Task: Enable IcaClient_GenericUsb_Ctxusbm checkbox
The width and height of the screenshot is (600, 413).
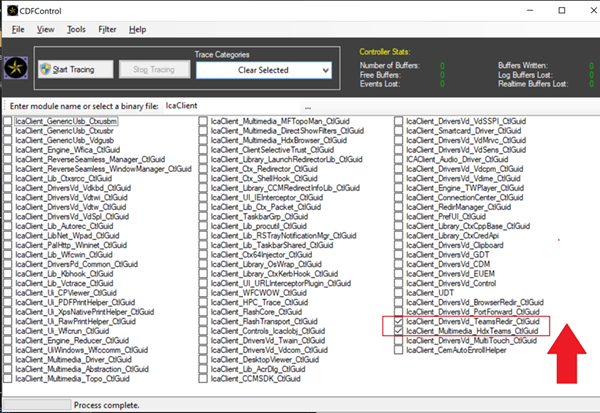Action: click(x=9, y=121)
